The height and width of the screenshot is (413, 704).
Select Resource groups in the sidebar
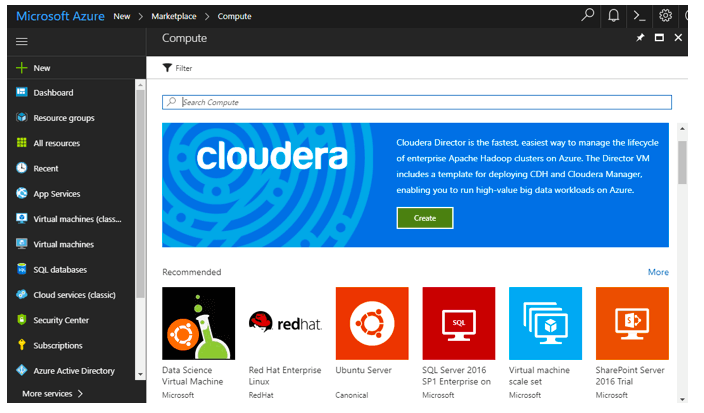[64, 118]
